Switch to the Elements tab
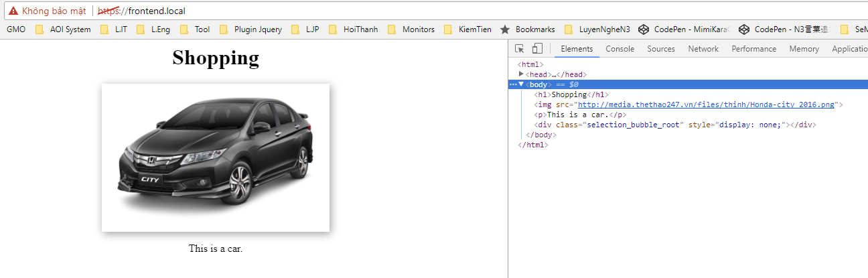868x278 pixels. click(x=577, y=49)
